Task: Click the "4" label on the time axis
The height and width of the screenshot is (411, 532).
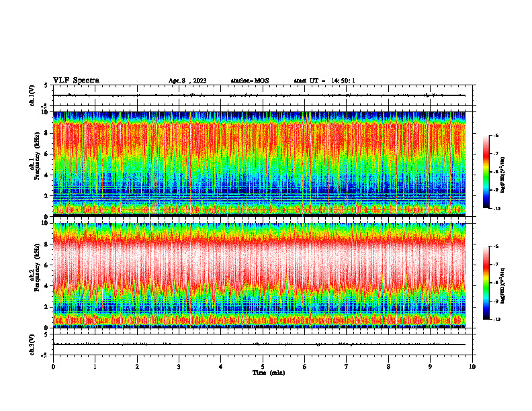Action: pyautogui.click(x=220, y=367)
